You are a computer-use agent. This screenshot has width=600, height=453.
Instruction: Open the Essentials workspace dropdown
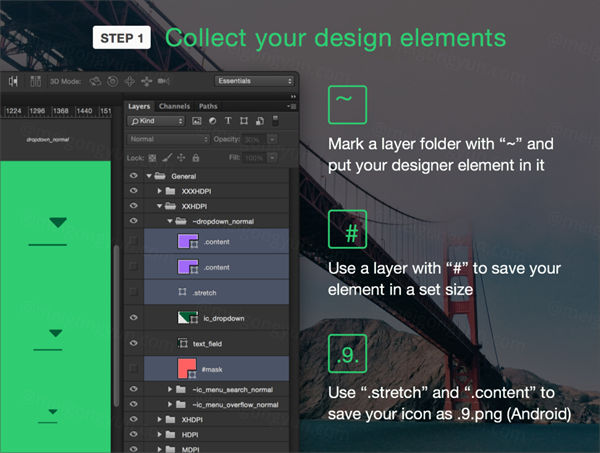pos(254,80)
